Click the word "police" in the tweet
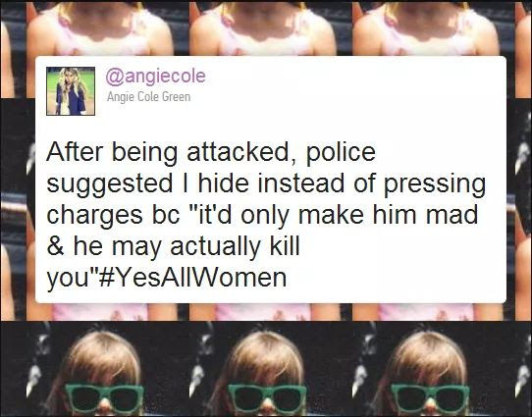 pos(341,153)
